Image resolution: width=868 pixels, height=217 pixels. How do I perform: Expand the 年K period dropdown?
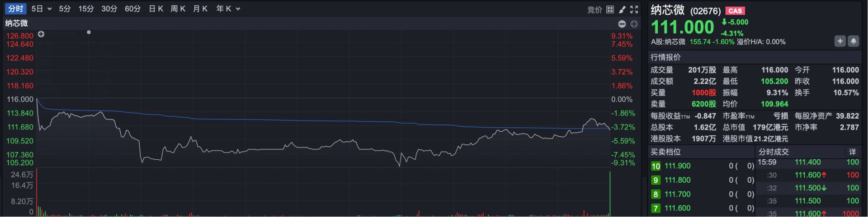(238, 9)
